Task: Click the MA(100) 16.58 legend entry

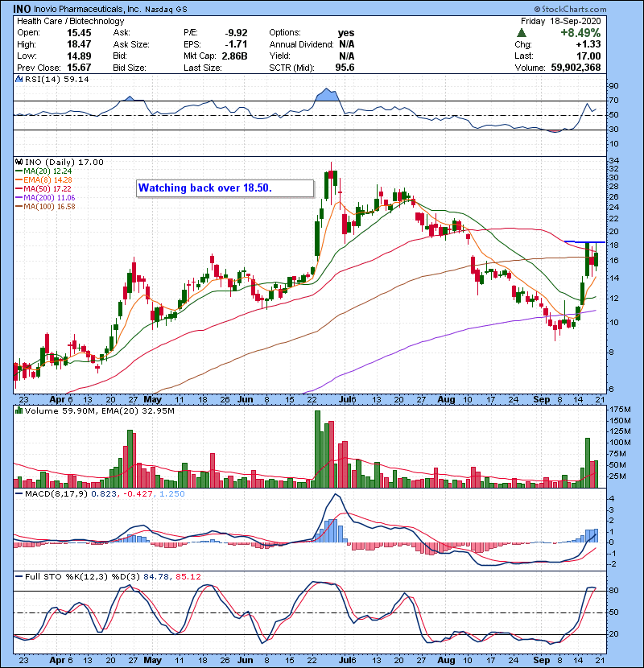Action: click(46, 207)
